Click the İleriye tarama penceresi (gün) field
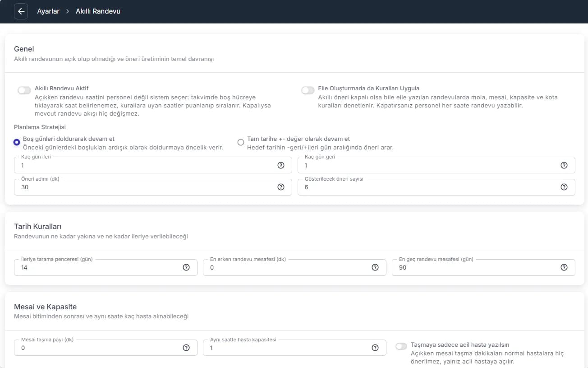588x368 pixels. point(106,267)
